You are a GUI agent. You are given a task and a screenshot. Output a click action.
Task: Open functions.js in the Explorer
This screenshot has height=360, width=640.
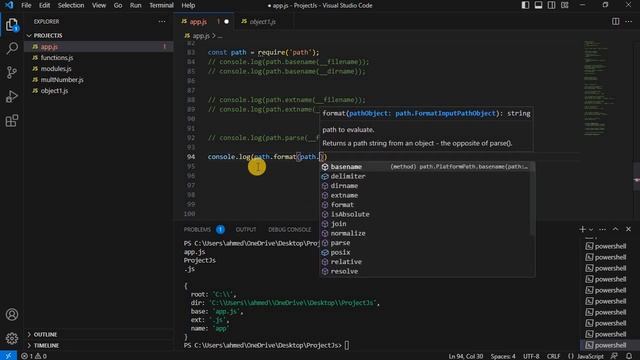98,58
